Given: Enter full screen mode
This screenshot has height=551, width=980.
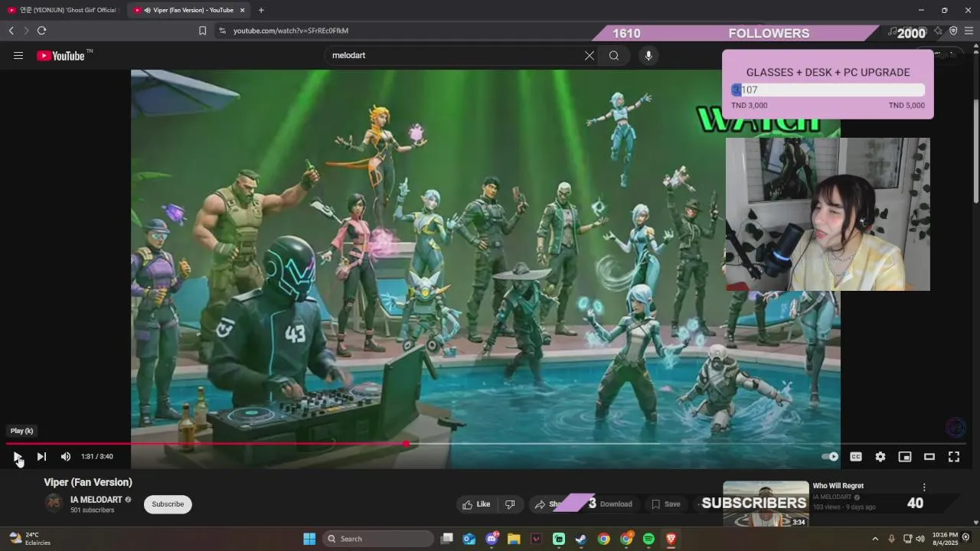Looking at the screenshot, I should click(954, 457).
